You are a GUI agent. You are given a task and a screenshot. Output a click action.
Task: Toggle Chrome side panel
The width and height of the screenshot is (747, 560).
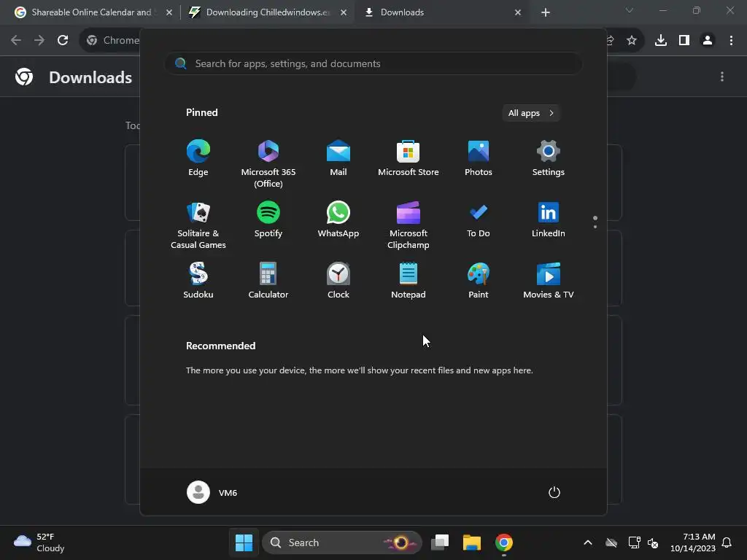[x=684, y=41]
